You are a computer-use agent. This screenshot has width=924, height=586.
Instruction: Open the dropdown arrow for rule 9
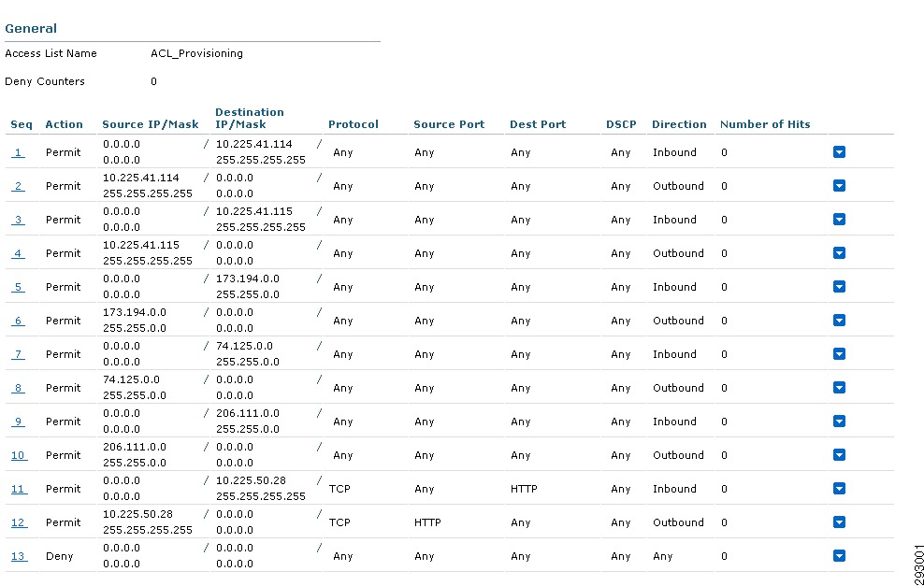point(839,421)
